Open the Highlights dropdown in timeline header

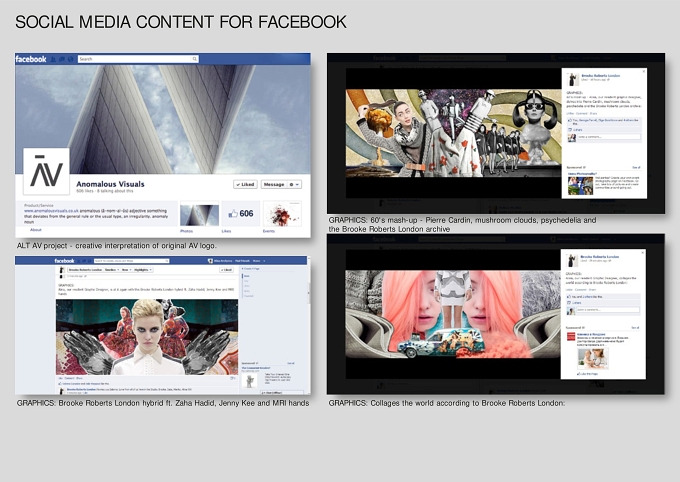(143, 270)
